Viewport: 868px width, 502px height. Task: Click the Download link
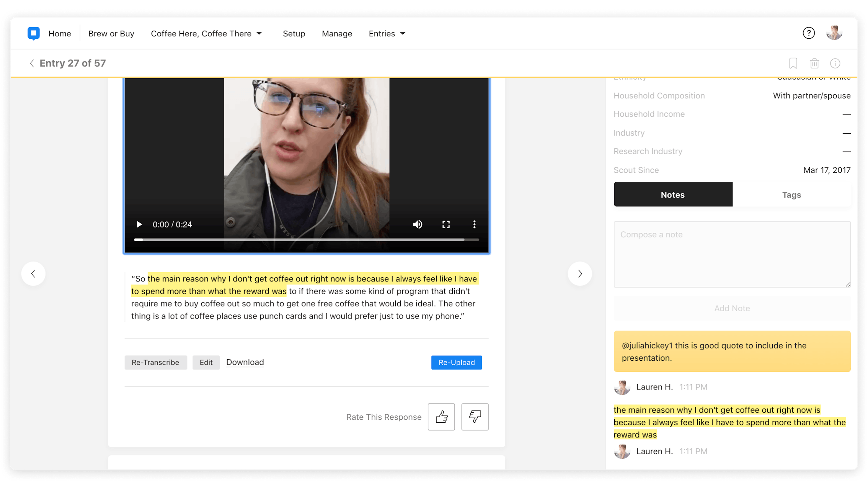[x=245, y=362]
